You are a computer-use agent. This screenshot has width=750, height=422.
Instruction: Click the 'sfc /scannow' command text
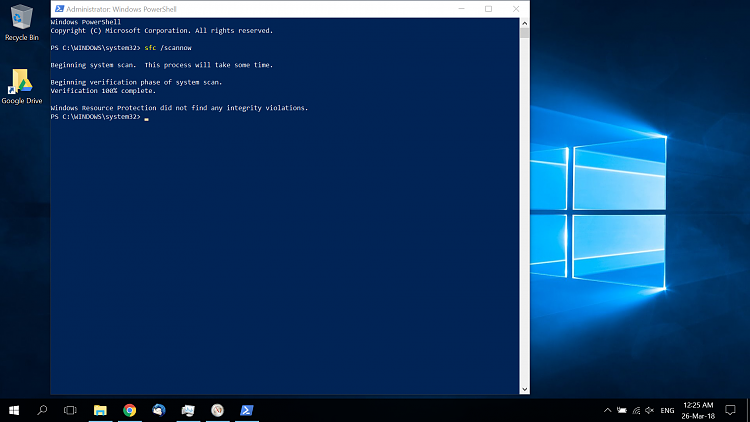[x=168, y=48]
